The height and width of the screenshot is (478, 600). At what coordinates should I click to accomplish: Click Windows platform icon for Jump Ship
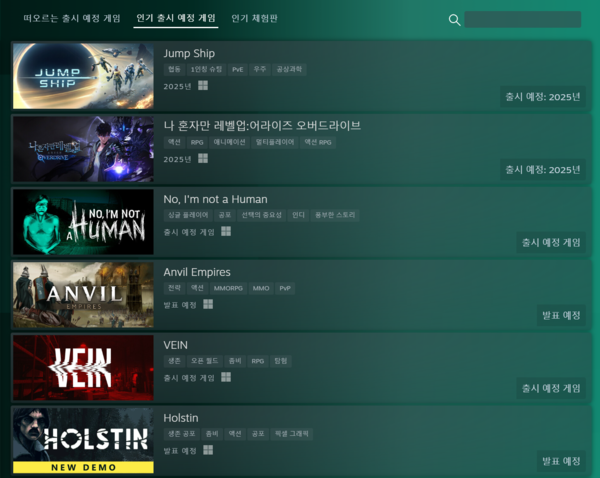203,85
